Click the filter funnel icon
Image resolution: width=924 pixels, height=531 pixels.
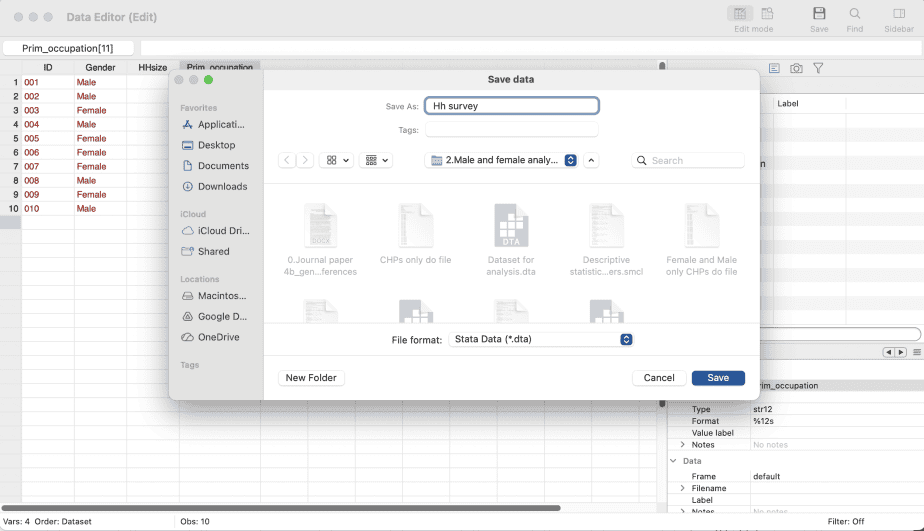coord(818,68)
